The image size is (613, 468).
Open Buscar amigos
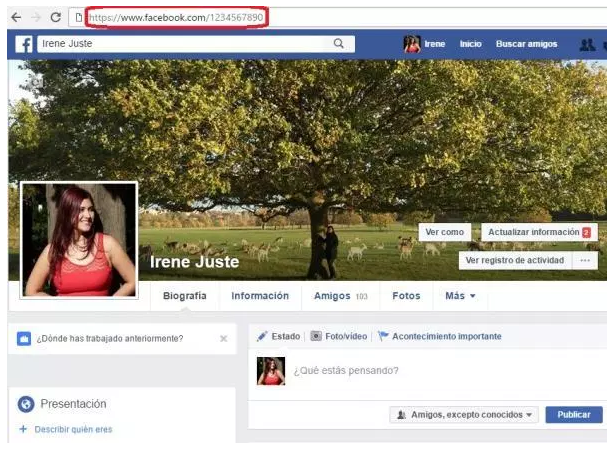(527, 44)
